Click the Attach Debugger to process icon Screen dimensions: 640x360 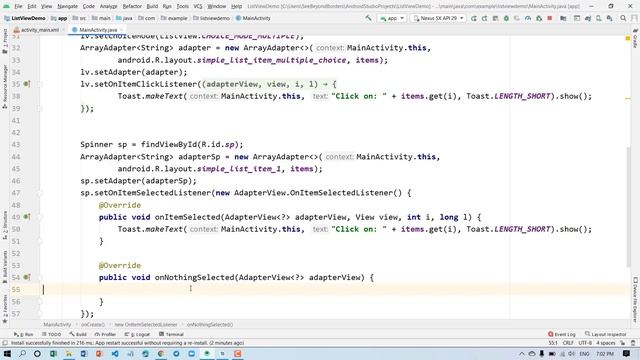click(539, 18)
